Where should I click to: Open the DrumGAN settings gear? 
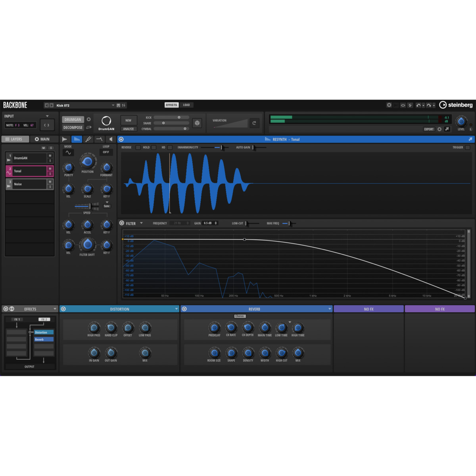(x=89, y=119)
